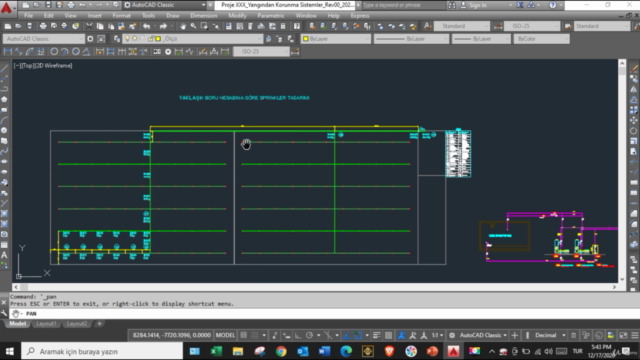Click the New drawing icon in Standard toolbar

pyautogui.click(x=8, y=26)
